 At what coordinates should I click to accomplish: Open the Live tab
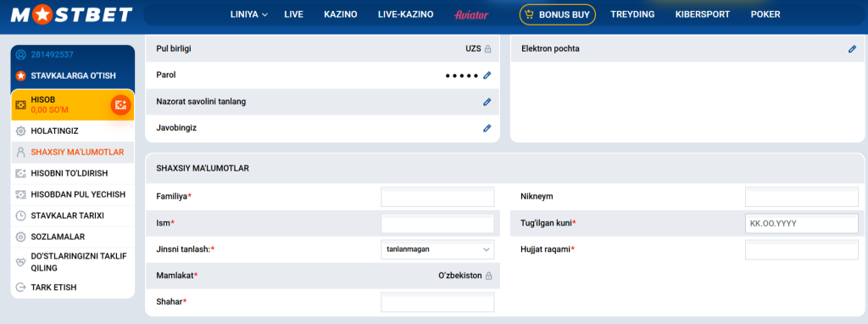(x=293, y=14)
